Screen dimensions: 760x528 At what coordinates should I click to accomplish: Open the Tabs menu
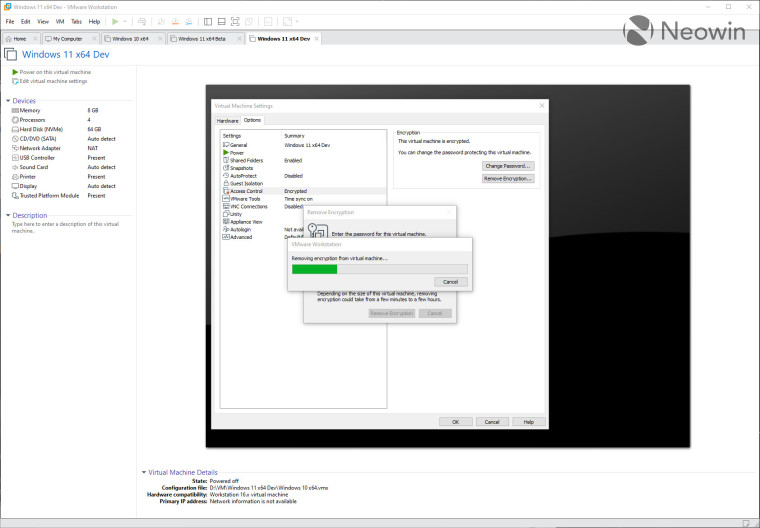point(76,21)
